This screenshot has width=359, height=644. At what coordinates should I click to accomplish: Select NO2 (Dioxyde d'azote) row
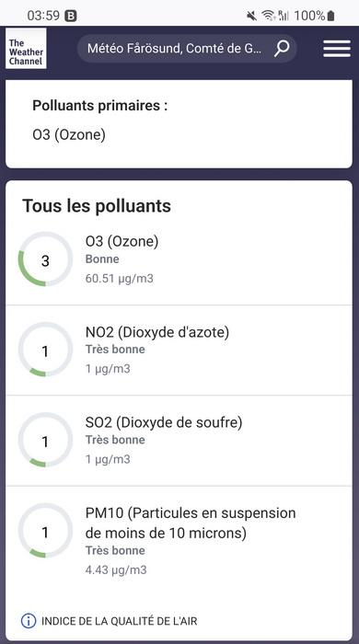pos(179,350)
